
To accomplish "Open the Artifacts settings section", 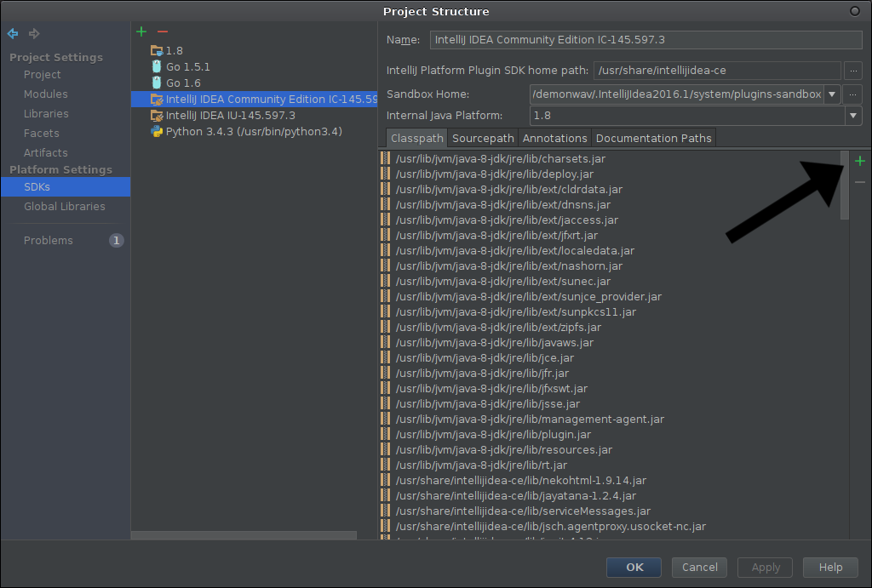I will 46,152.
